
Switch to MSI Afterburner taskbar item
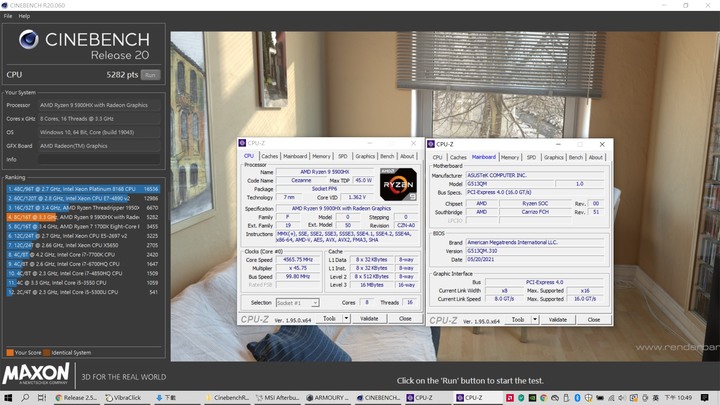tap(277, 398)
